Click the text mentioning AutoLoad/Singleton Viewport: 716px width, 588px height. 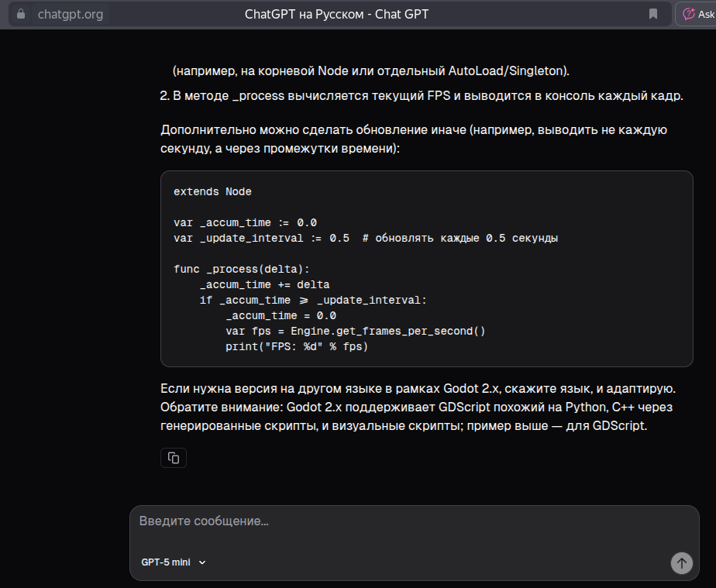tap(371, 70)
